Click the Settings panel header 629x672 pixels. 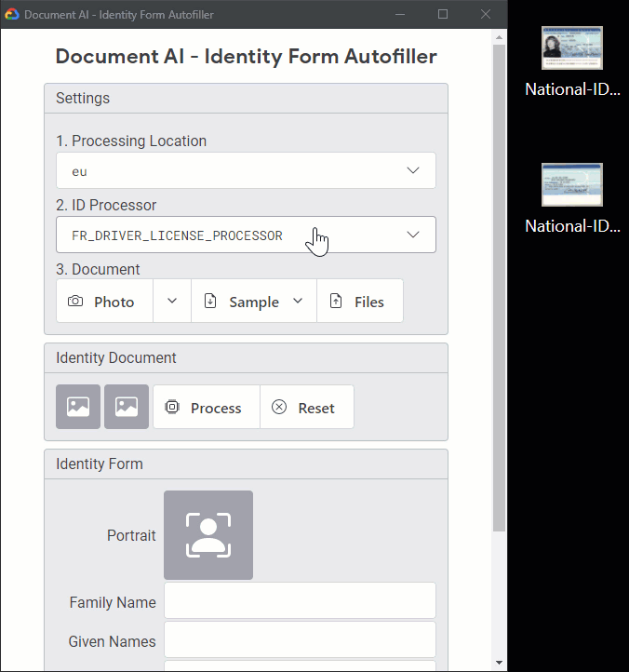(246, 99)
